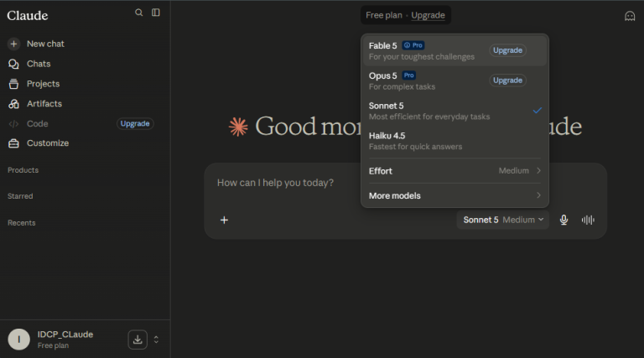644x358 pixels.
Task: Click the microphone dictation icon
Action: [563, 220]
